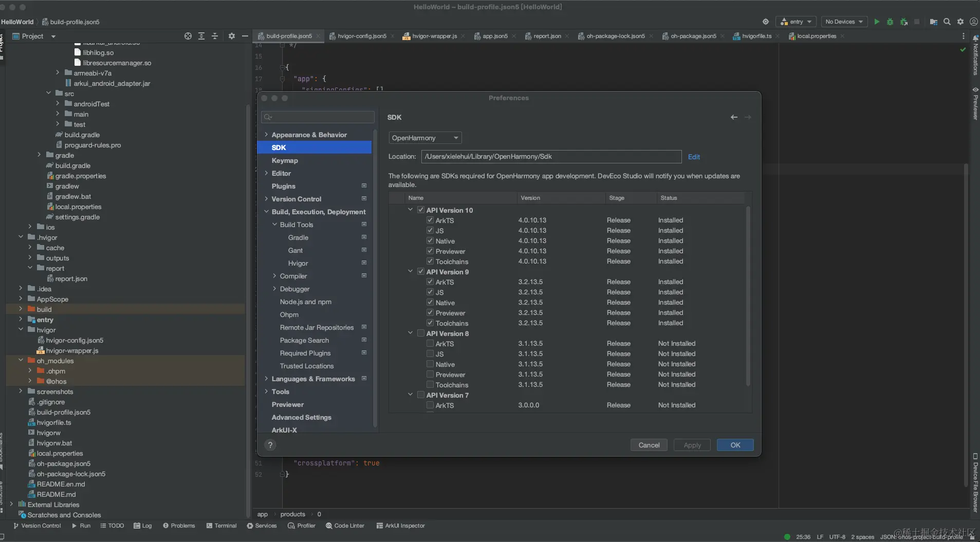
Task: Open help with the question mark button
Action: coord(270,445)
